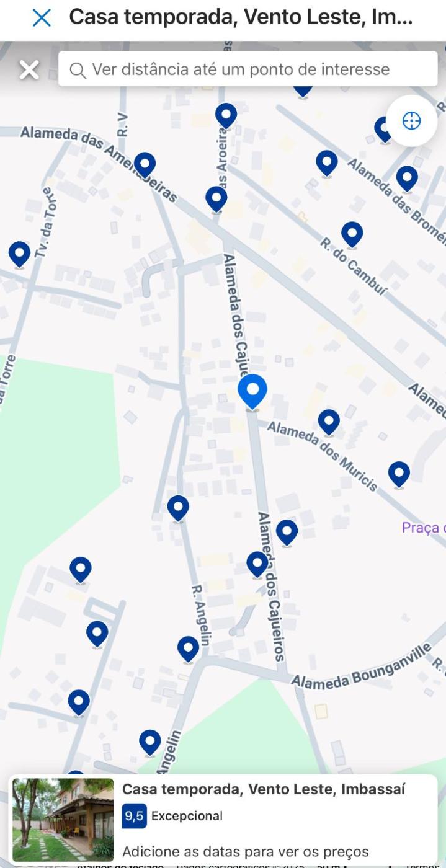This screenshot has width=446, height=868.
Task: Tap the pin right of Alameda dos Cajueiros lower
Action: pyautogui.click(x=287, y=533)
